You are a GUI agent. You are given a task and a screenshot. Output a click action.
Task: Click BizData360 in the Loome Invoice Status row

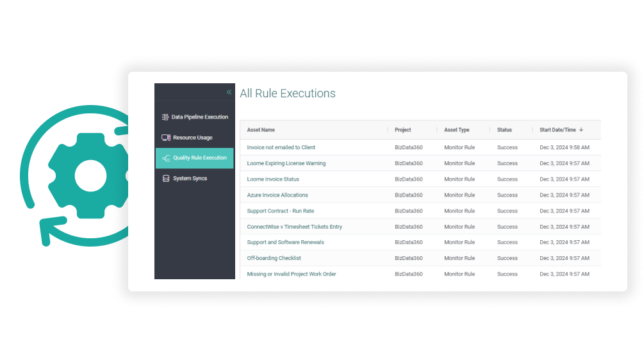point(409,179)
